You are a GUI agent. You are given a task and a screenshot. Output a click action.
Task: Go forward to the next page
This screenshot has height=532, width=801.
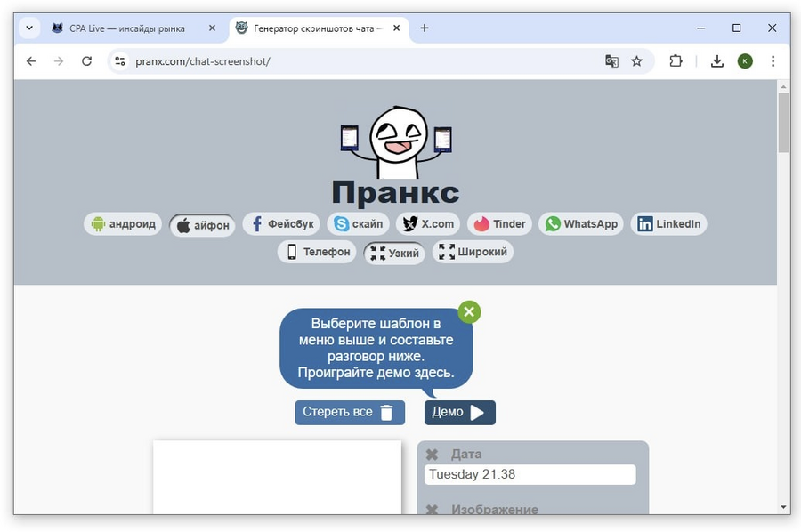(59, 61)
